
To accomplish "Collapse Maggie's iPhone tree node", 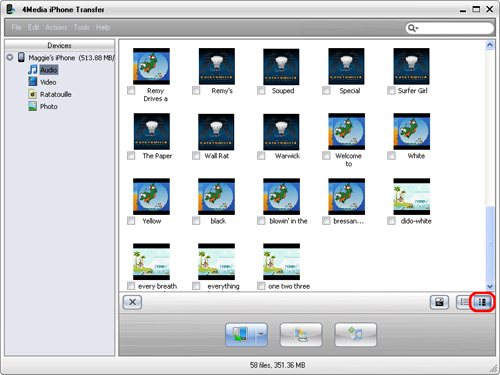I will pos(10,57).
